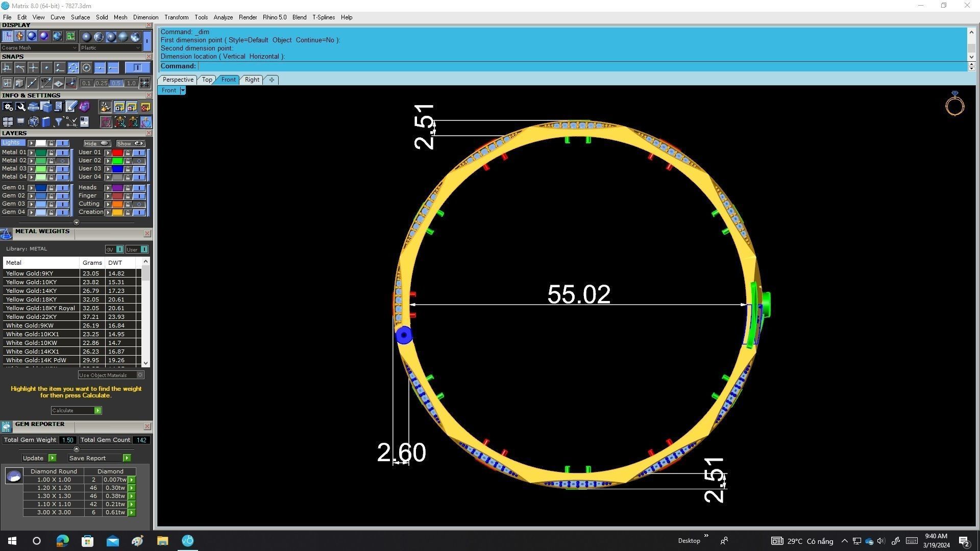Click into the Command input field

pos(582,66)
